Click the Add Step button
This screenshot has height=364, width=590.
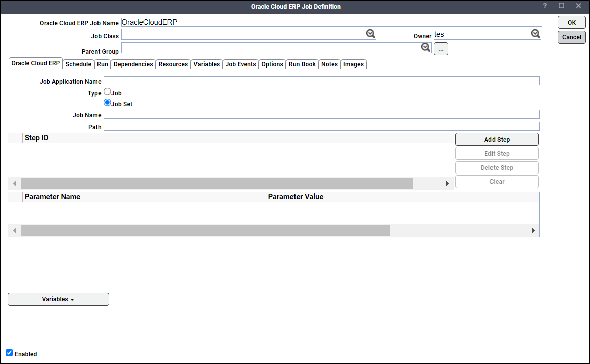point(497,139)
